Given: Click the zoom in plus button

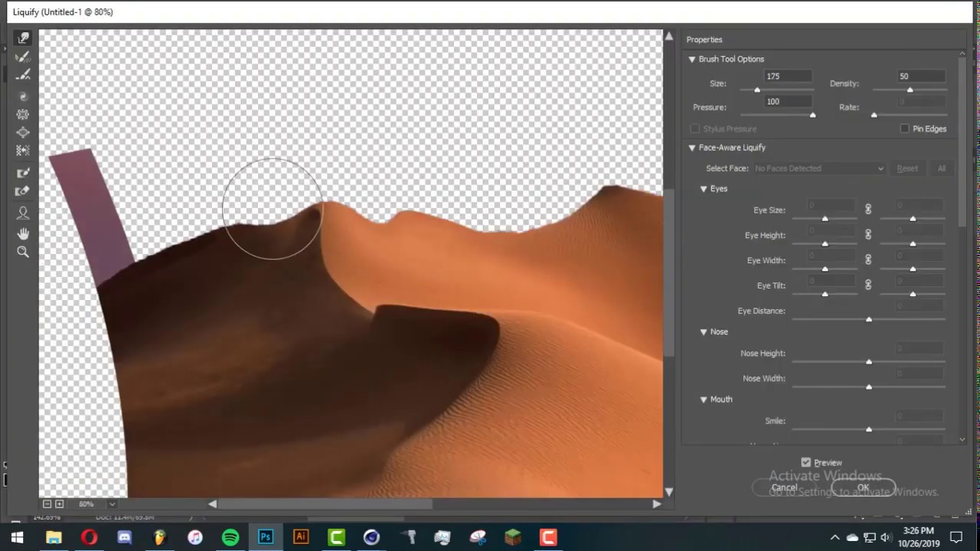Looking at the screenshot, I should (x=60, y=504).
